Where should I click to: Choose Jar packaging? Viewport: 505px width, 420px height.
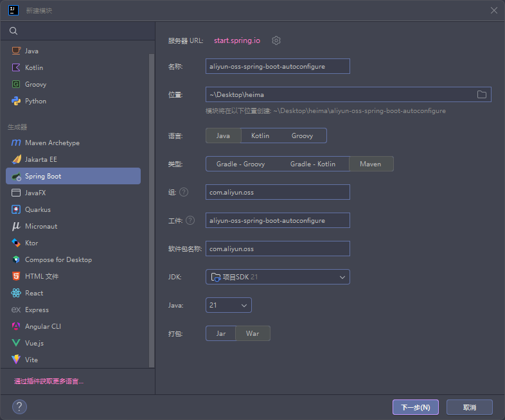tap(221, 334)
